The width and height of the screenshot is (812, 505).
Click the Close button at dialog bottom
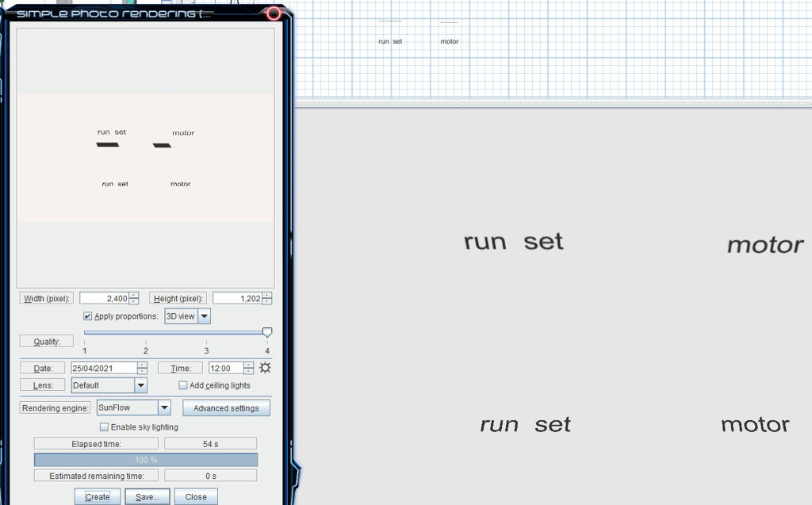pos(196,497)
